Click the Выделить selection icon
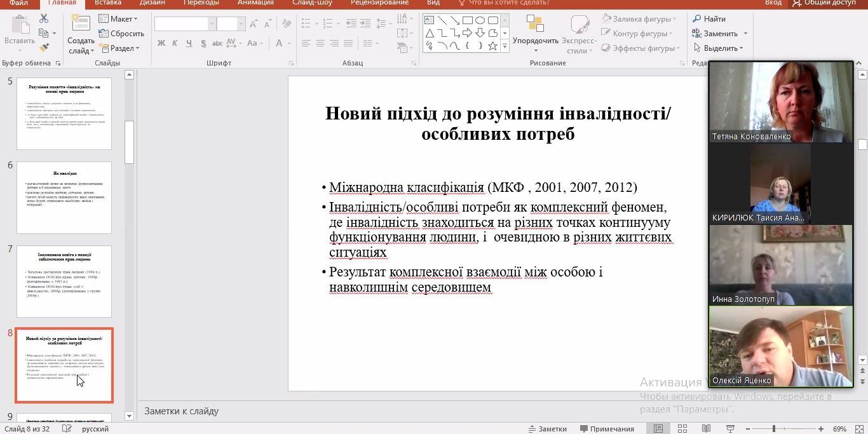 (x=717, y=47)
